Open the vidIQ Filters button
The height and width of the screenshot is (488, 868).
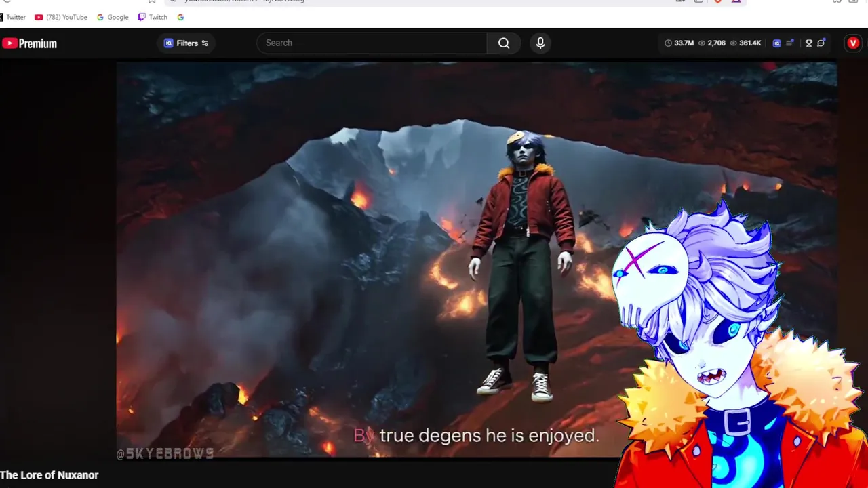tap(186, 43)
